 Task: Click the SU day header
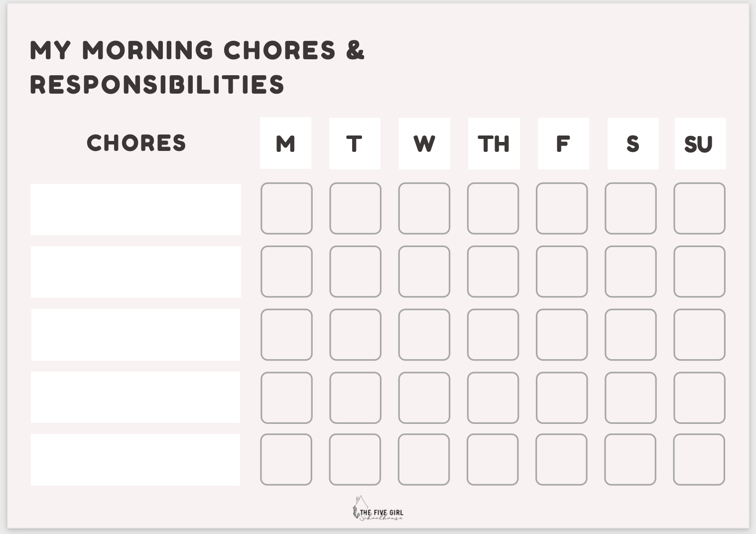click(x=700, y=143)
